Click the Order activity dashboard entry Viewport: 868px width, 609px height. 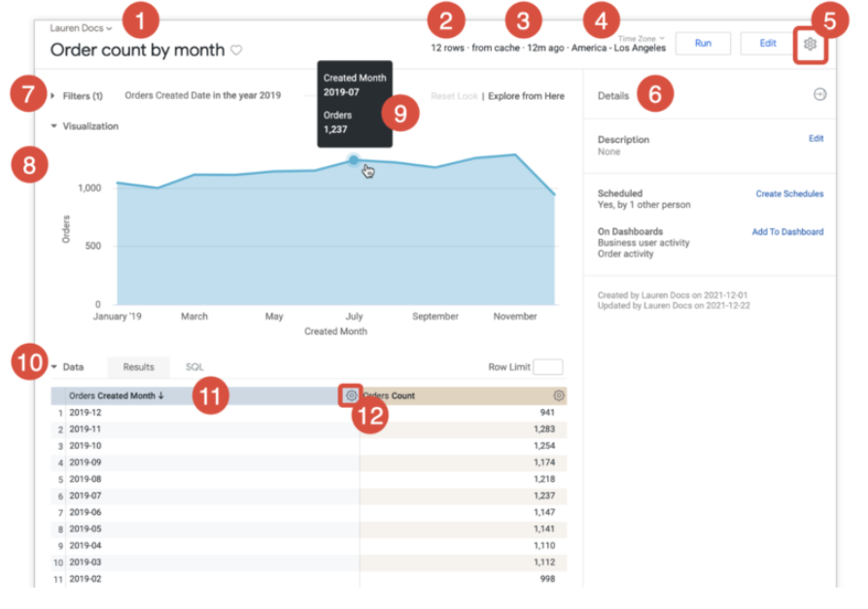click(626, 254)
